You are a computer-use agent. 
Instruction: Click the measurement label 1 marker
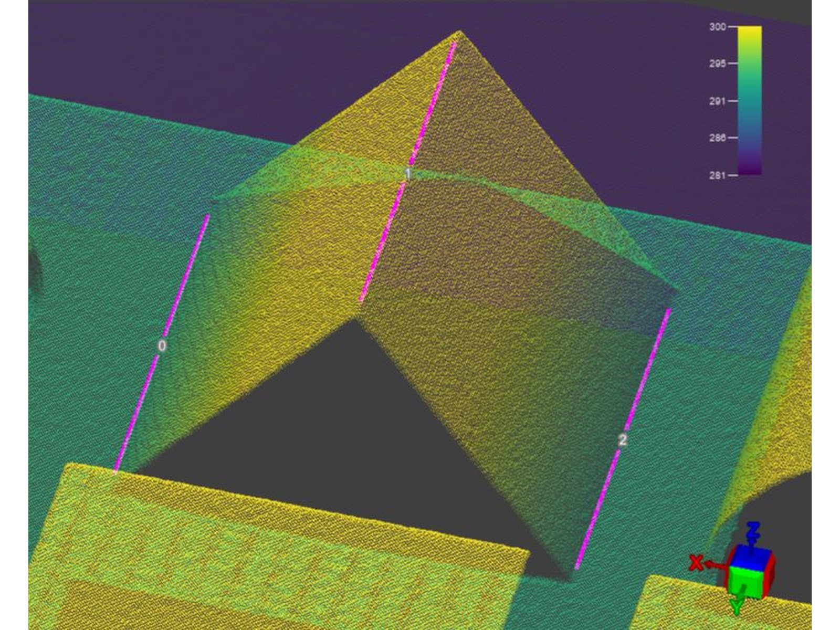408,174
